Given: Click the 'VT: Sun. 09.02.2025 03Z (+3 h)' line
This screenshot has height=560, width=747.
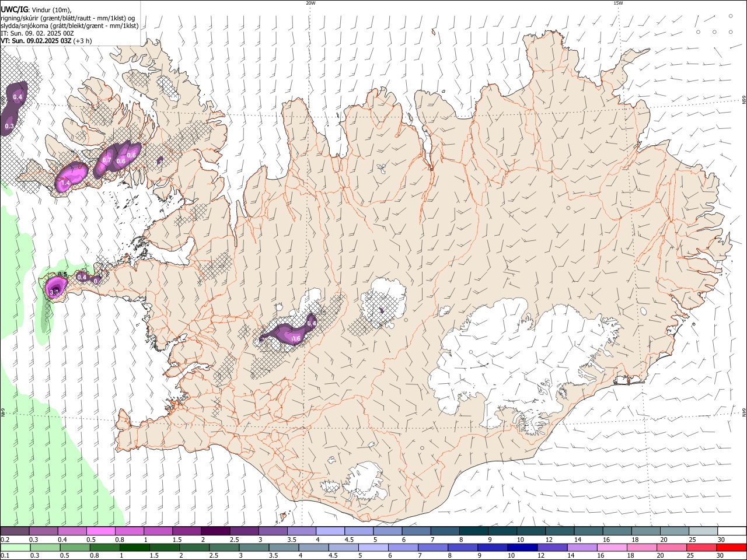Looking at the screenshot, I should click(46, 41).
